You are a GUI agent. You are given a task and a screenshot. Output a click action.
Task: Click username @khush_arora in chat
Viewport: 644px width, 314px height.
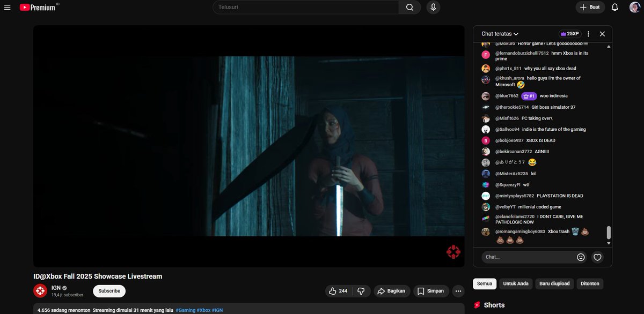pos(510,78)
